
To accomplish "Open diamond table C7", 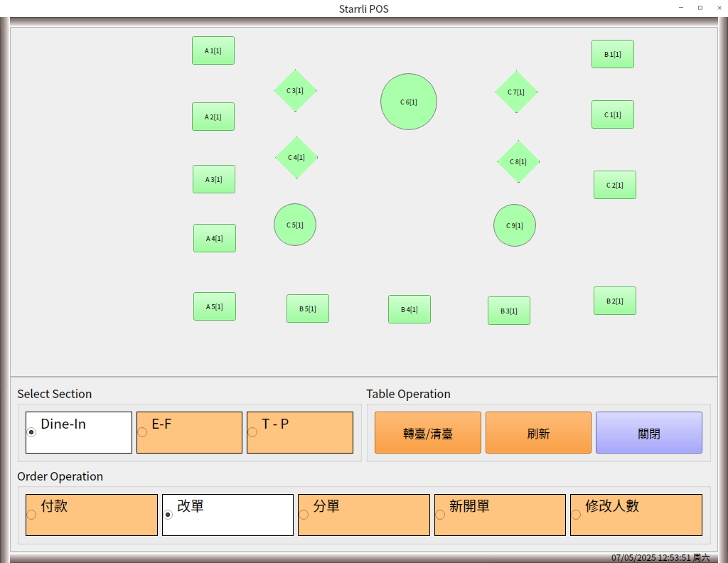I will [x=516, y=92].
